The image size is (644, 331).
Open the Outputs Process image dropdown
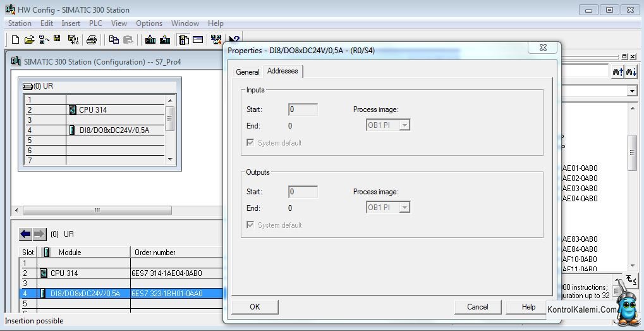[x=404, y=208]
